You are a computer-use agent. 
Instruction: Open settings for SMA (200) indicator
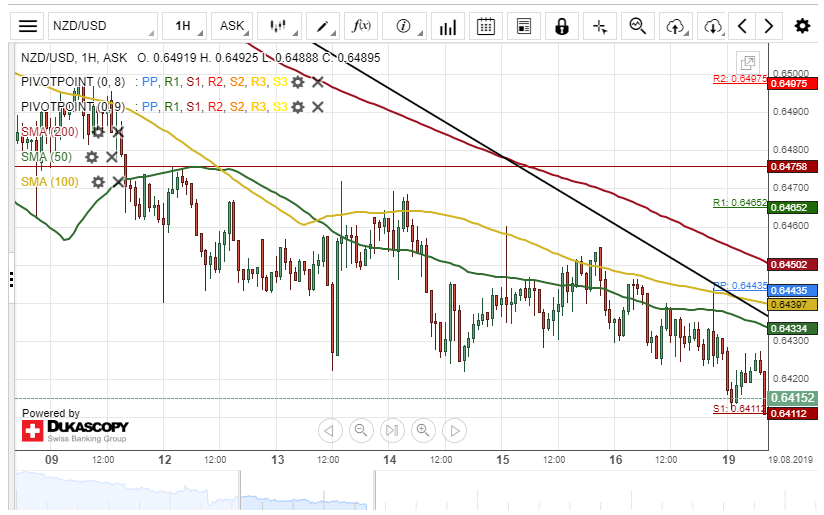pyautogui.click(x=98, y=131)
